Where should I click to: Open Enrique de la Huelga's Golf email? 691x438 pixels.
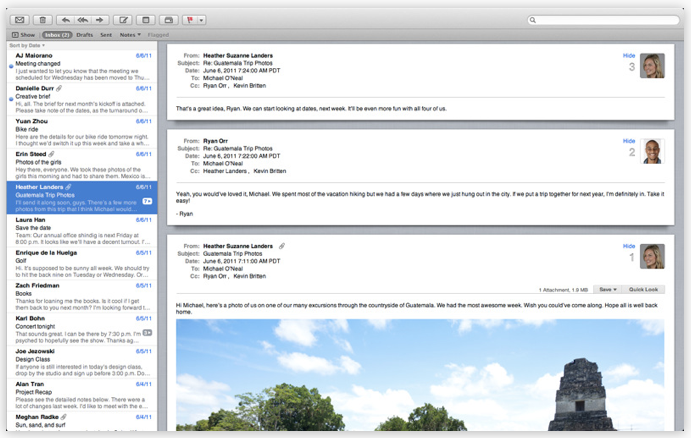click(x=82, y=264)
